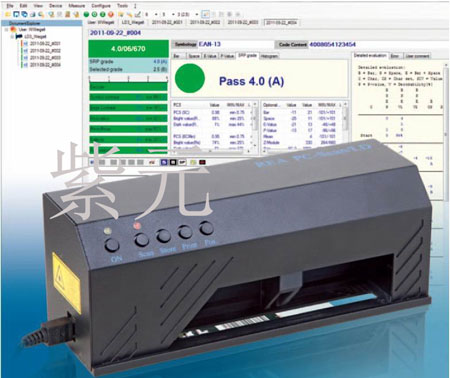This screenshot has width=450, height=378.
Task: Click the highlighted chart toggle in toolbar
Action: coord(206,14)
